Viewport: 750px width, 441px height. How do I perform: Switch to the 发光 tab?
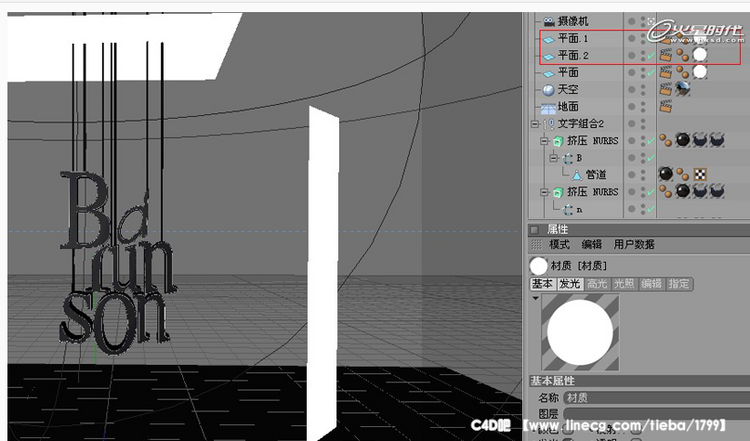(x=569, y=284)
